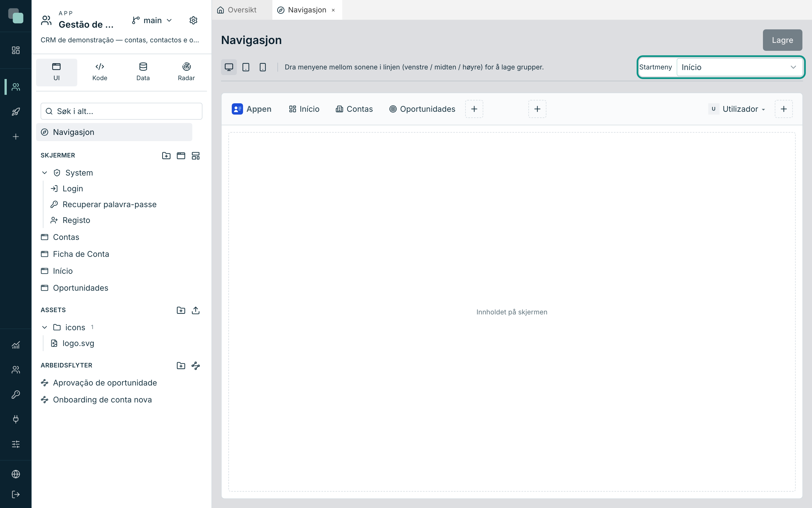Open the main branch selector

point(152,21)
